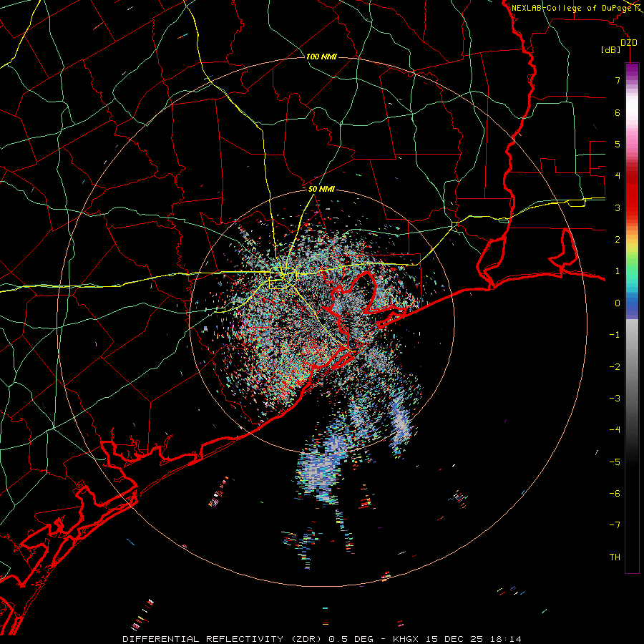Pick the -6 dB scale label

point(615,493)
